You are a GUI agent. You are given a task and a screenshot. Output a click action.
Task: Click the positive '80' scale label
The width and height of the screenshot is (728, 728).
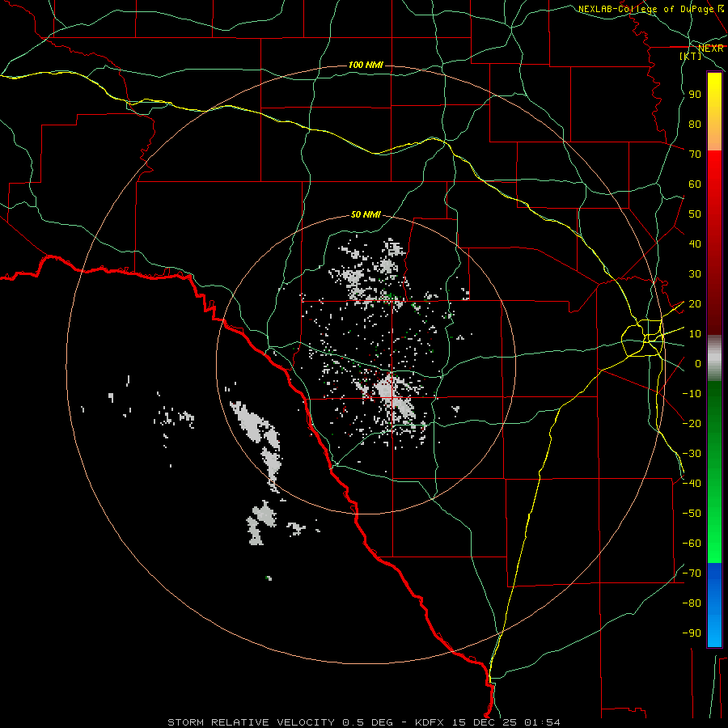point(695,124)
